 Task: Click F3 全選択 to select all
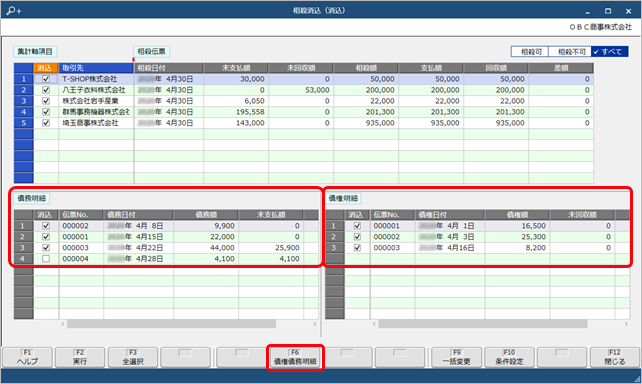tap(133, 357)
